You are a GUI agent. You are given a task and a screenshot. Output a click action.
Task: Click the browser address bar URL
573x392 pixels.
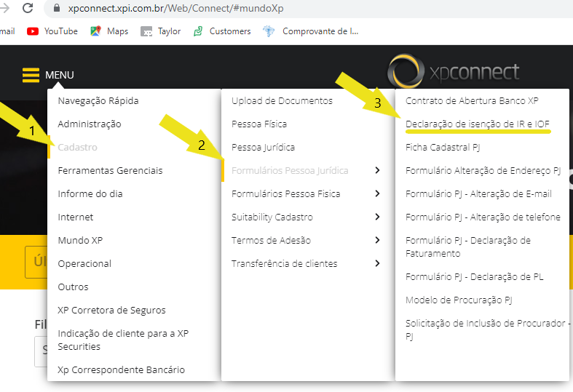click(x=175, y=8)
